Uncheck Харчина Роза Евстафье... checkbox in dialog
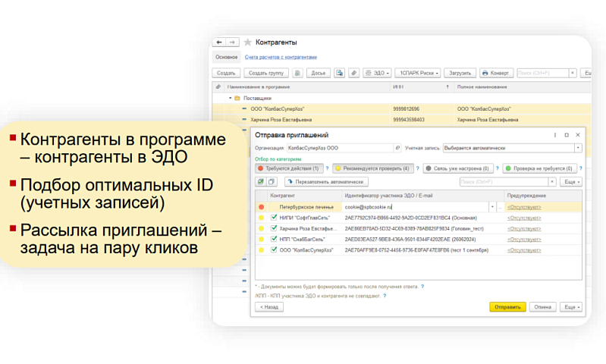The image size is (606, 364). 274,228
